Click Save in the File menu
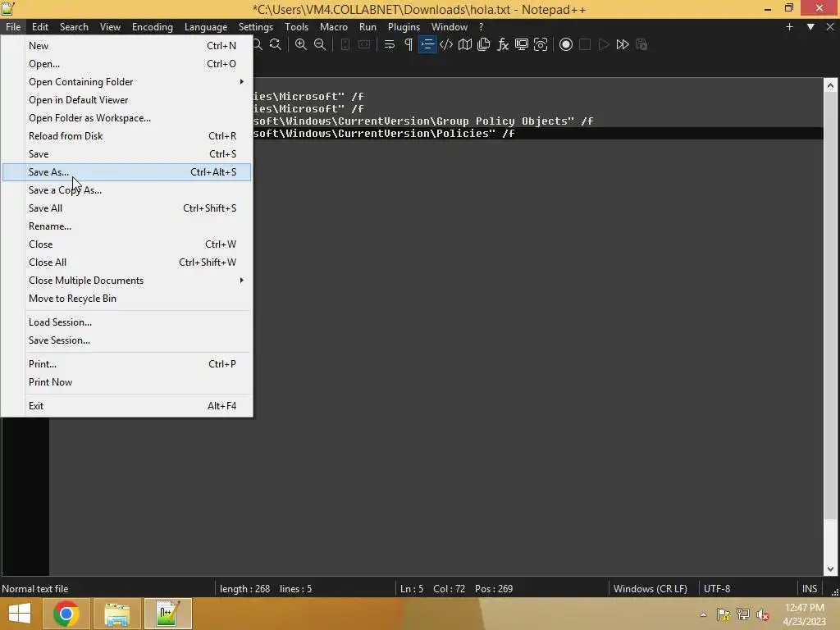This screenshot has width=840, height=630. [x=127, y=154]
